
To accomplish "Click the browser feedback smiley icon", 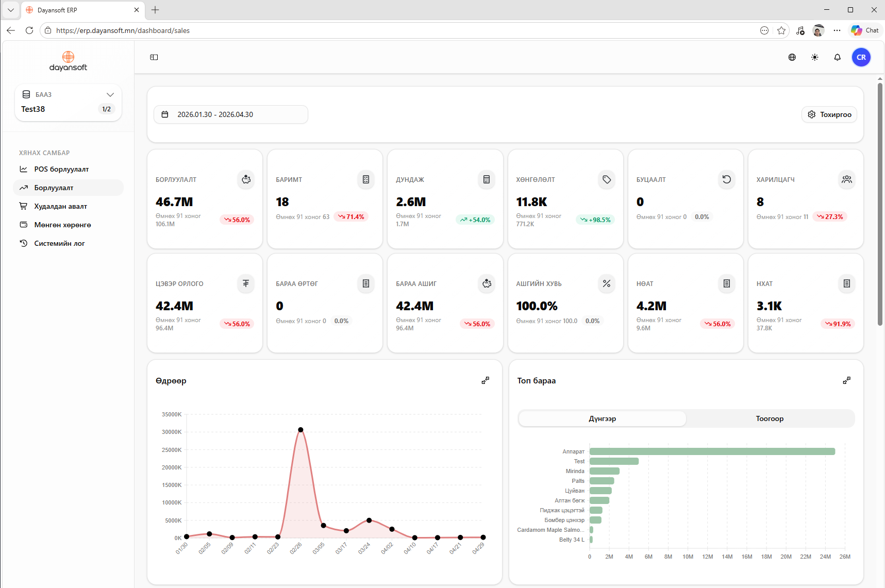I will click(x=764, y=30).
